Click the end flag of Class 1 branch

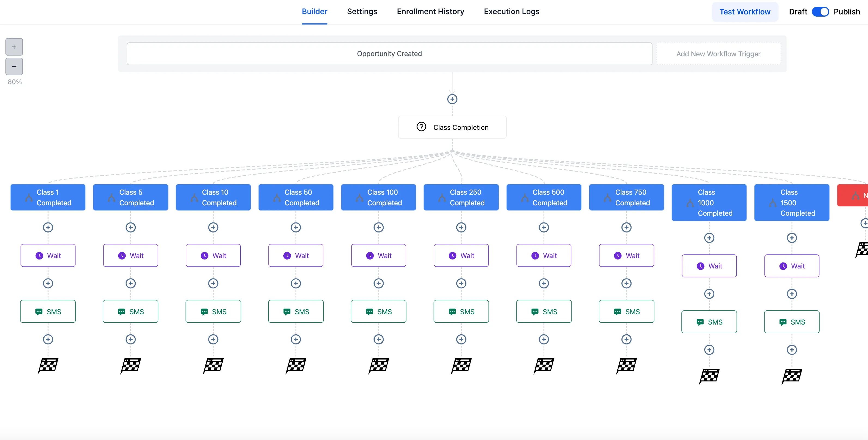[48, 366]
